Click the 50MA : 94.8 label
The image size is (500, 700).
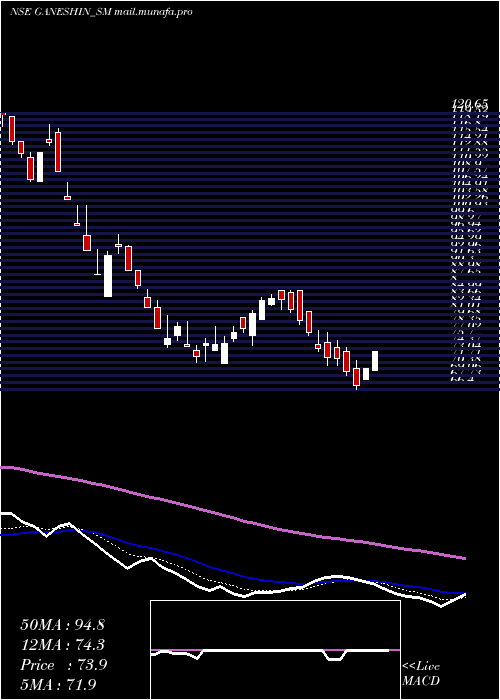[x=62, y=625]
